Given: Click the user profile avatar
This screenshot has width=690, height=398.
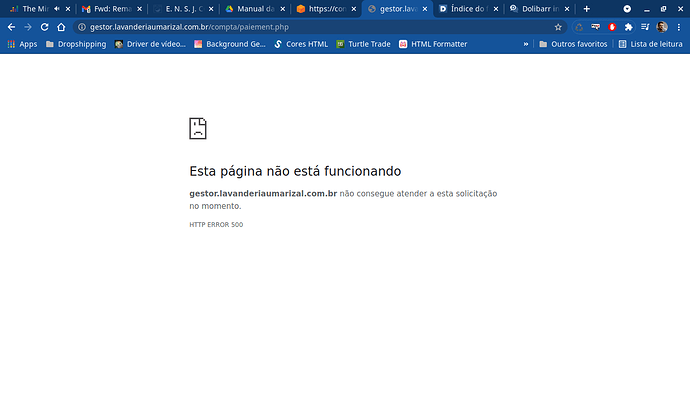Looking at the screenshot, I should coord(662,27).
